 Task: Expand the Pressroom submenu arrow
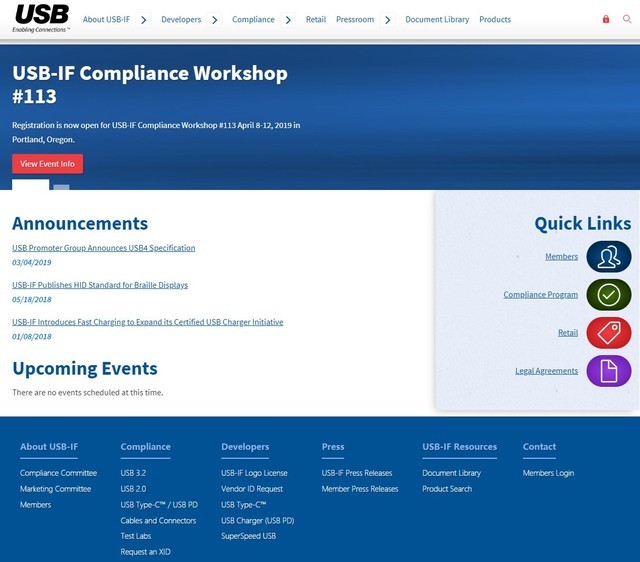[388, 20]
